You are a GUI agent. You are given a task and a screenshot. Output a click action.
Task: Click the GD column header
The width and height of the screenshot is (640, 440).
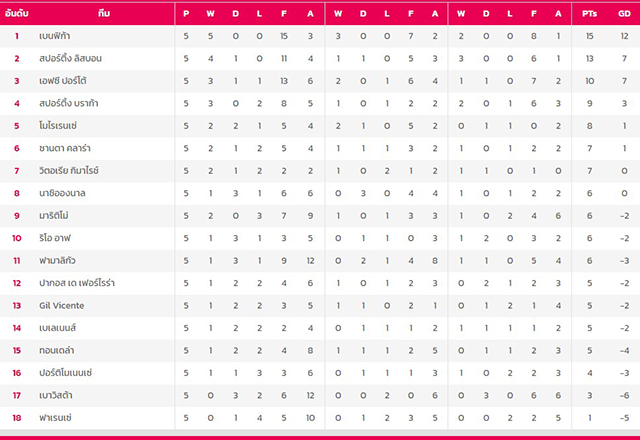pos(624,13)
